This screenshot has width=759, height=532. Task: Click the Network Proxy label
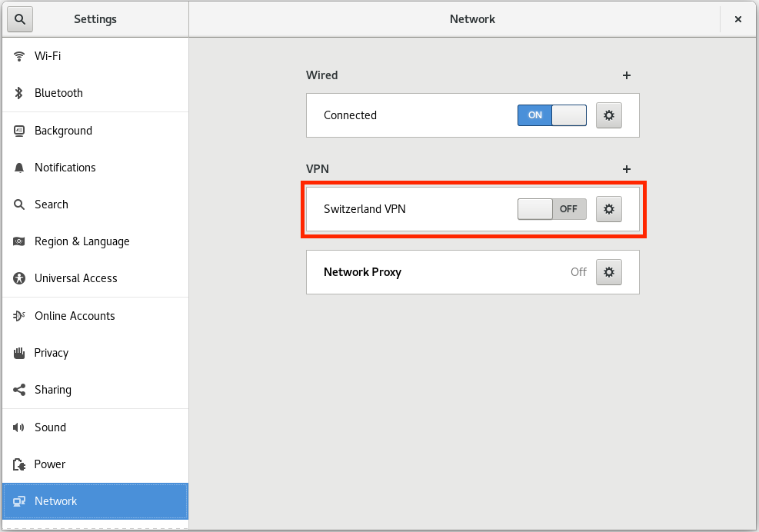362,273
